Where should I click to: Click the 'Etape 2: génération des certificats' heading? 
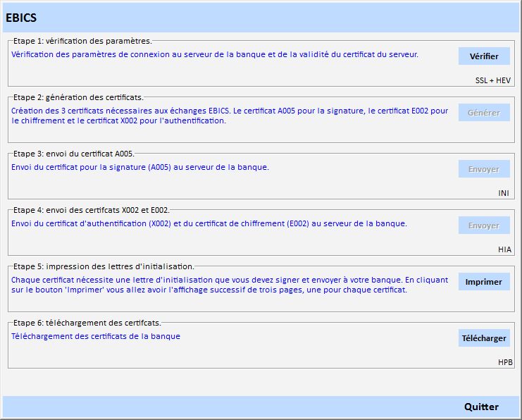click(x=78, y=97)
